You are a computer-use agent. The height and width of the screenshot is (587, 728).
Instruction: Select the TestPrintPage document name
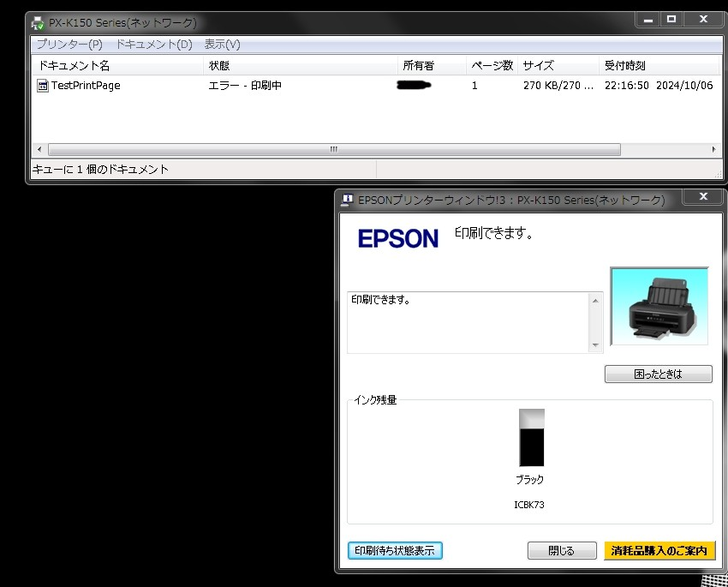click(x=86, y=86)
